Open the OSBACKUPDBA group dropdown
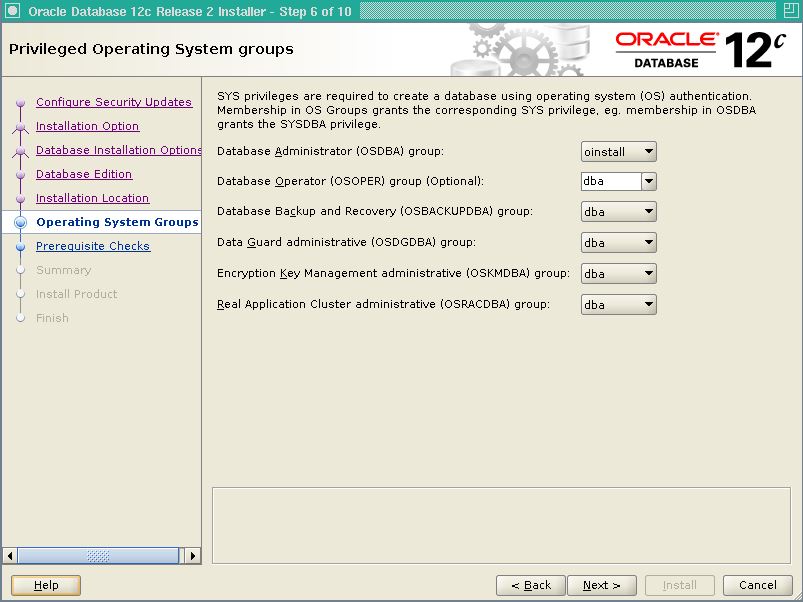This screenshot has width=803, height=602. [618, 211]
